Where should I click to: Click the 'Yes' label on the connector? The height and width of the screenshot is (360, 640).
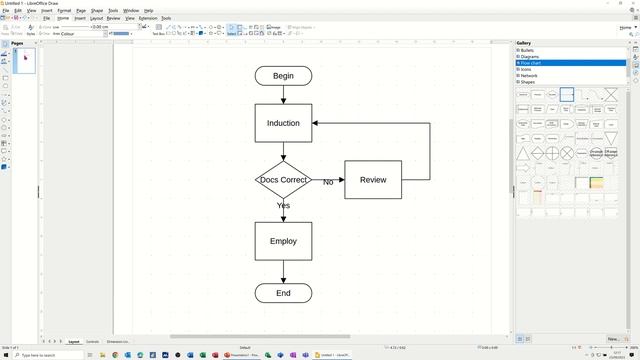tap(283, 205)
